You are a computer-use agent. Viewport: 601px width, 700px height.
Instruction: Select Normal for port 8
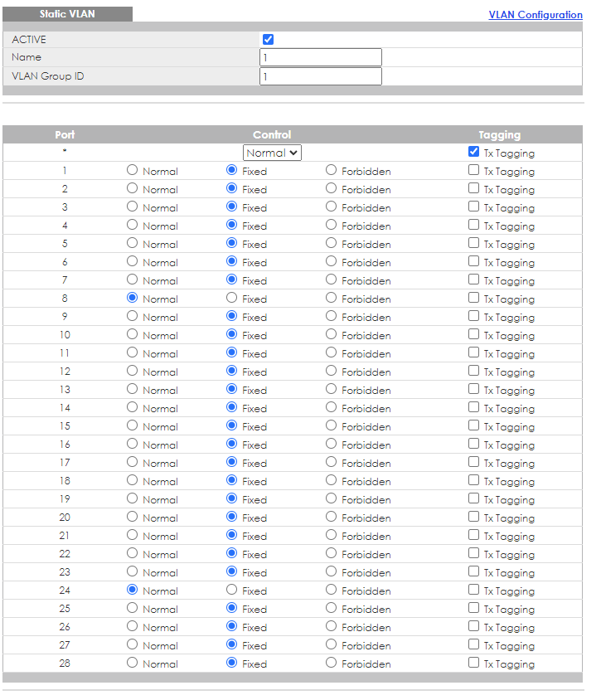click(x=132, y=298)
